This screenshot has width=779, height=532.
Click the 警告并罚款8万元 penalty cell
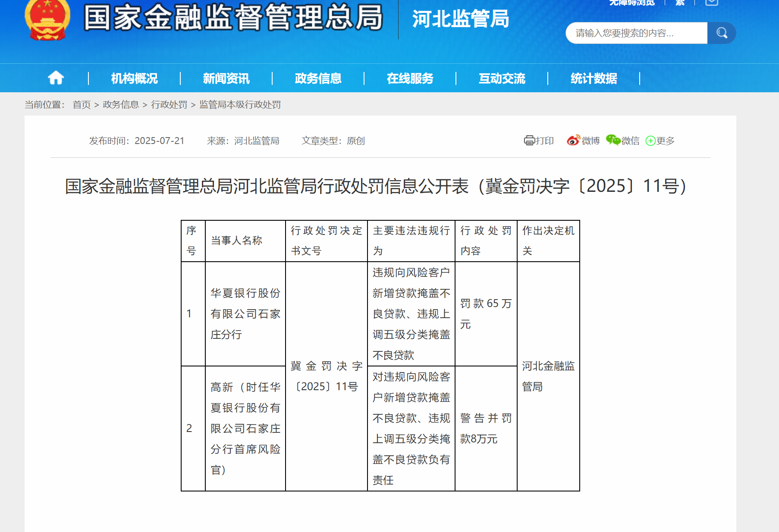(x=486, y=429)
